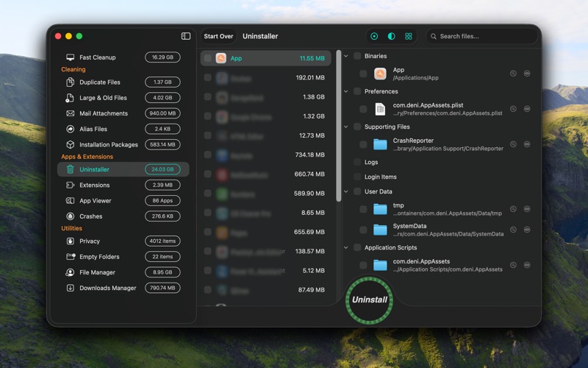588x368 pixels.
Task: Open the App Viewer section
Action: click(123, 200)
